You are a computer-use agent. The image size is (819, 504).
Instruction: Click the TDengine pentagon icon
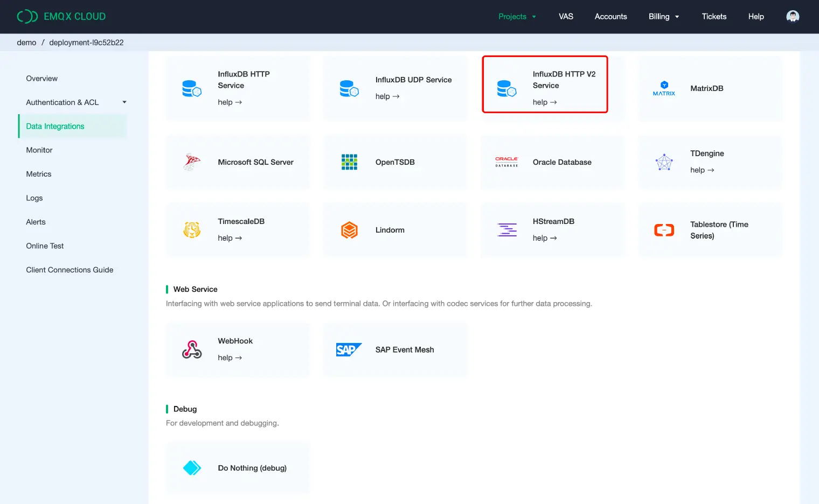click(x=664, y=162)
